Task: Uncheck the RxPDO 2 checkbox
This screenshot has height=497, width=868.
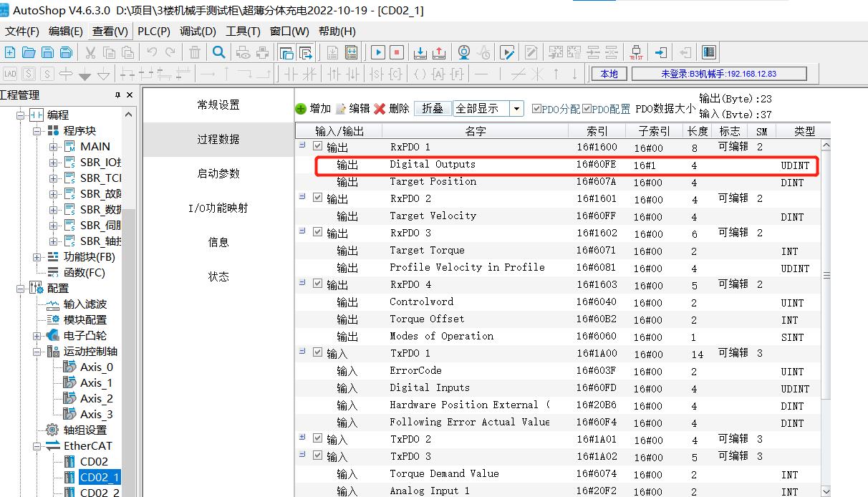Action: click(317, 198)
